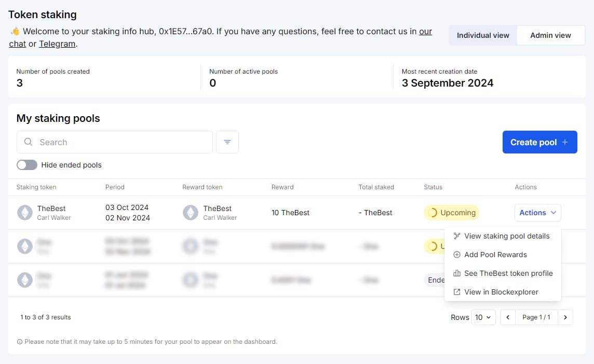594x364 pixels.
Task: Click the TheBest staking token Ethereum icon
Action: (x=25, y=213)
